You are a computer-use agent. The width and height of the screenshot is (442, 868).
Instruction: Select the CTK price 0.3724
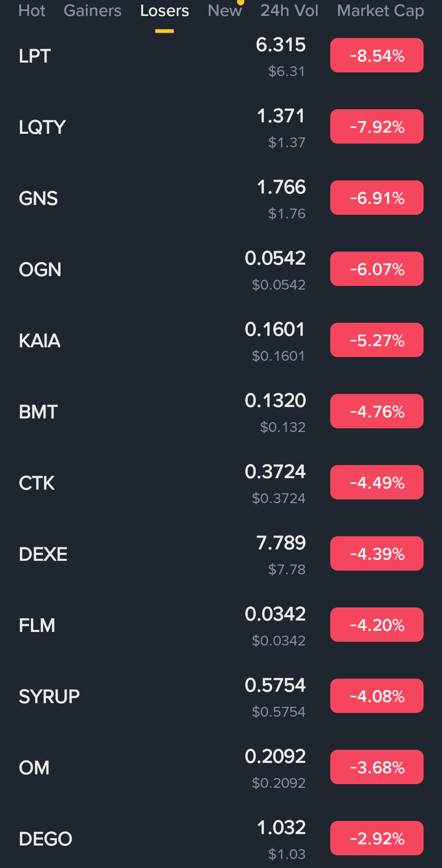pyautogui.click(x=275, y=472)
